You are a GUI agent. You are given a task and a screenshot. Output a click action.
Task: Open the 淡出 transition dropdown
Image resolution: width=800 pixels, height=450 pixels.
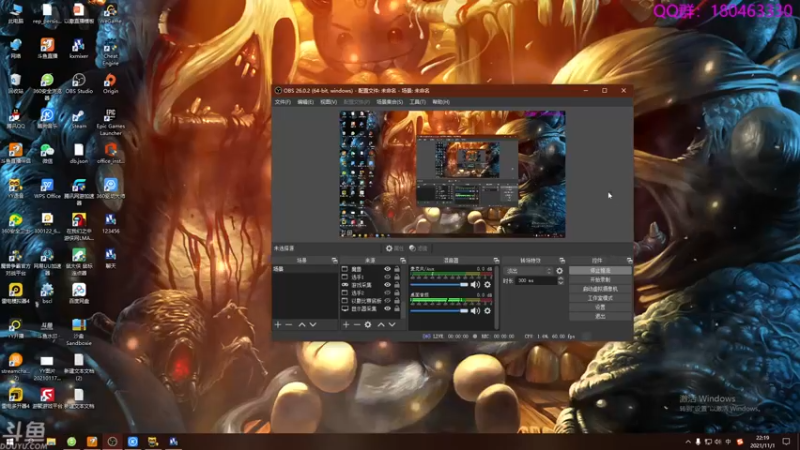[x=528, y=271]
